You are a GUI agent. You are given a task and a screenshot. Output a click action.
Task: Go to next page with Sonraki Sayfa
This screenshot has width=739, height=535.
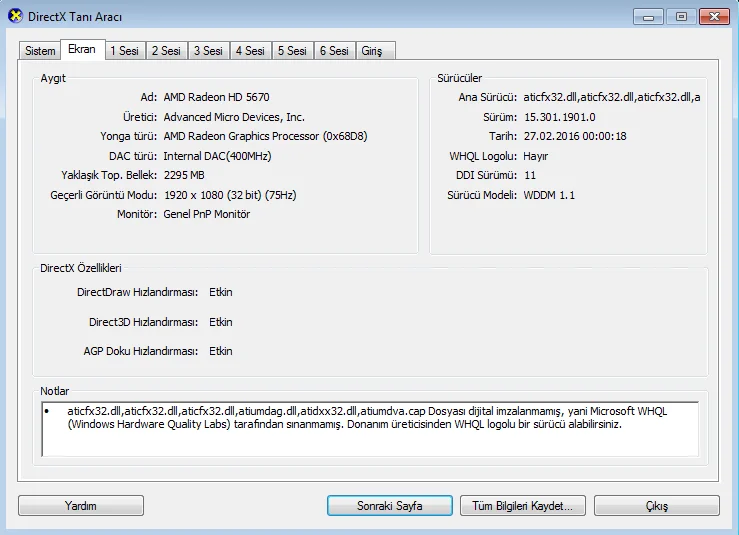[390, 506]
